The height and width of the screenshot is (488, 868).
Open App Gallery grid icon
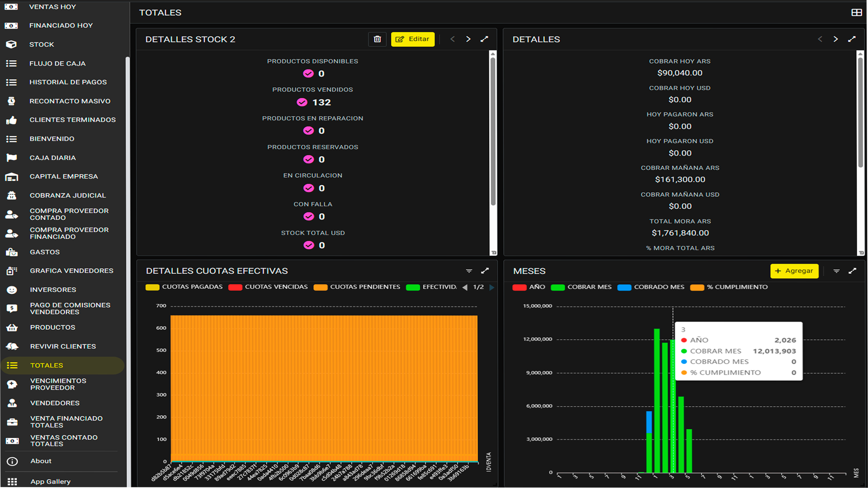[12, 482]
